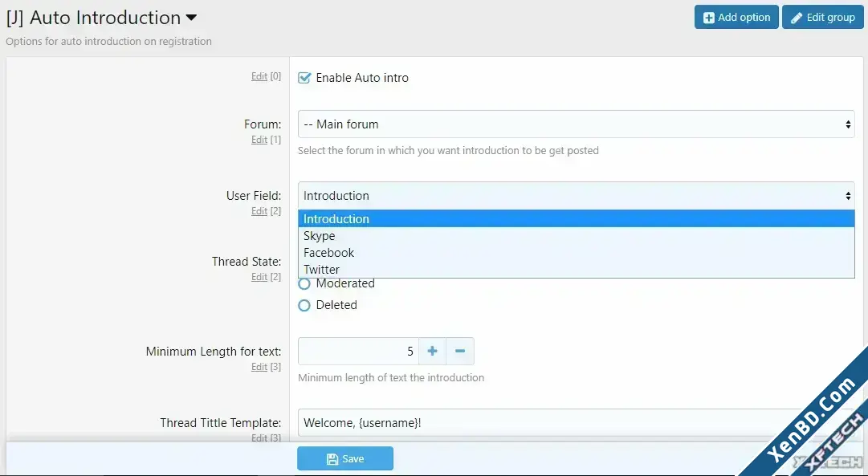This screenshot has width=868, height=476.
Task: Decrease minimum length with minus stepper
Action: (460, 351)
